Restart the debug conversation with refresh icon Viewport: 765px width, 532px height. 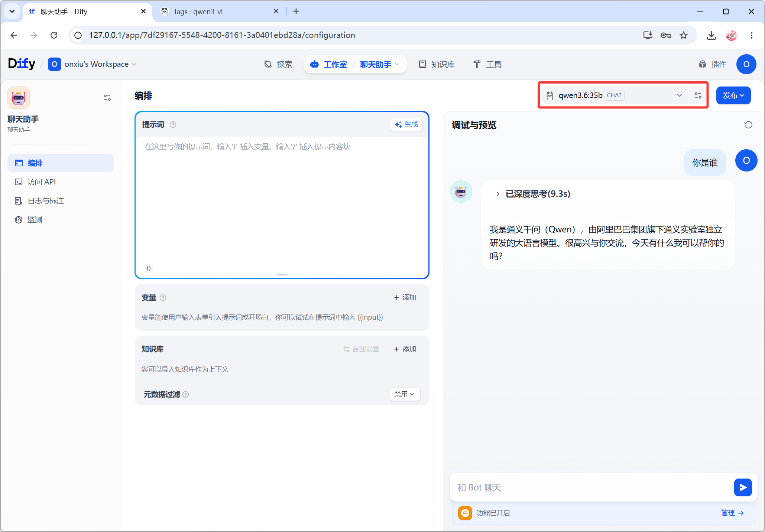coord(748,125)
